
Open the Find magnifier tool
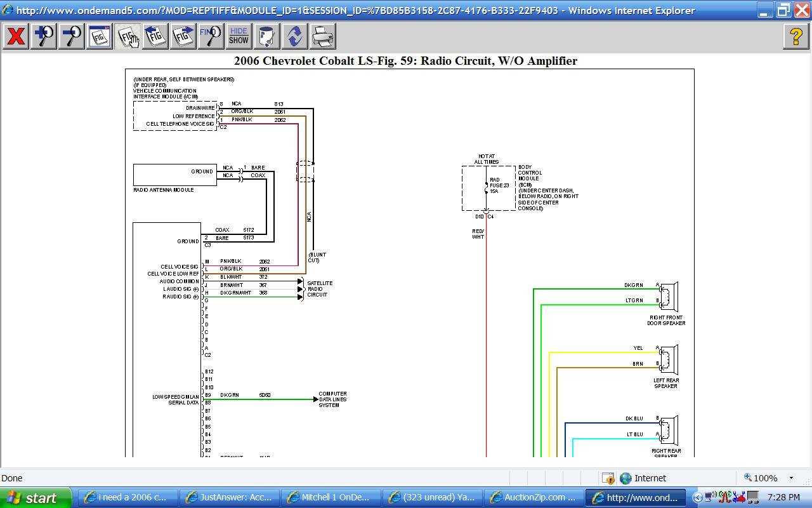[x=211, y=36]
